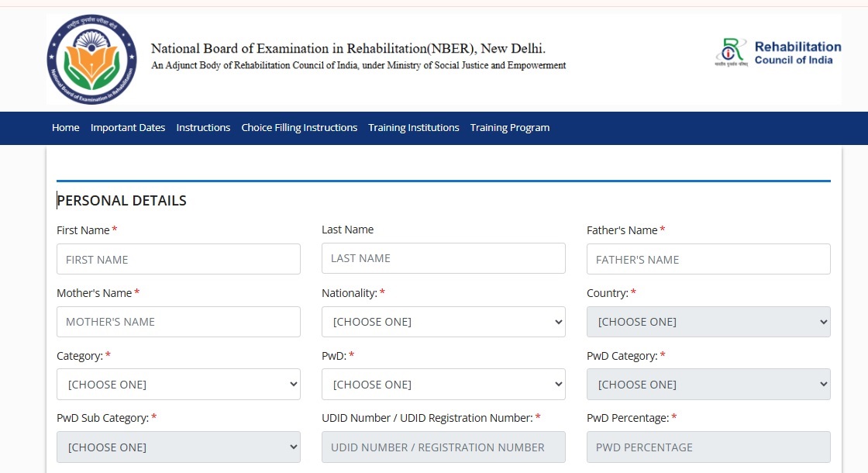
Task: Focus the Mother's Name input field
Action: pyautogui.click(x=178, y=322)
